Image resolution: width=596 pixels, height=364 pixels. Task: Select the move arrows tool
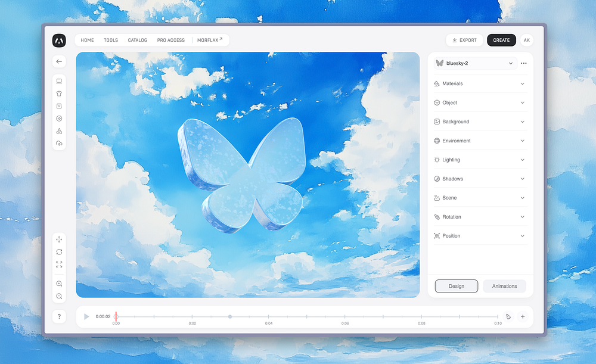point(59,239)
